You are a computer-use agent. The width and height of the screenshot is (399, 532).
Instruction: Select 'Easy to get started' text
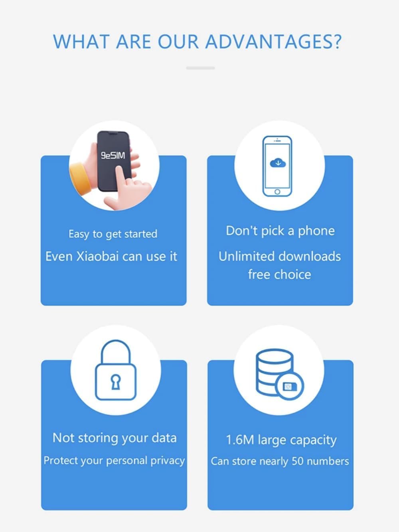113,234
